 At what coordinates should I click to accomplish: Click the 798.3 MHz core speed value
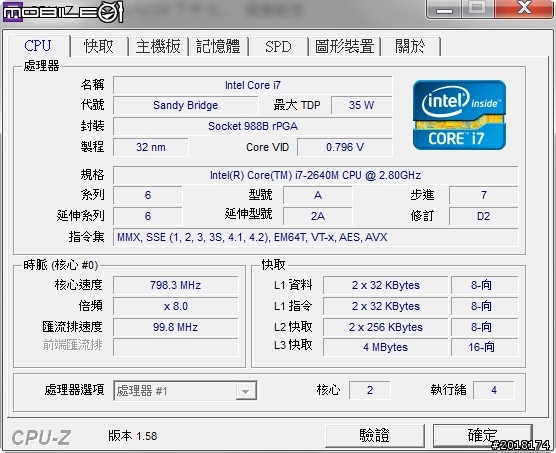176,285
